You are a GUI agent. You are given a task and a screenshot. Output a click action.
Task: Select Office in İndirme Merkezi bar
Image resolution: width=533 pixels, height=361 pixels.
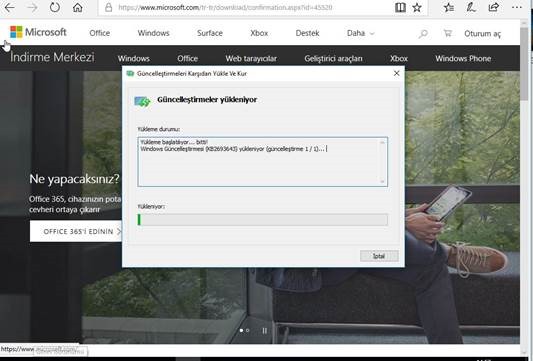click(187, 58)
